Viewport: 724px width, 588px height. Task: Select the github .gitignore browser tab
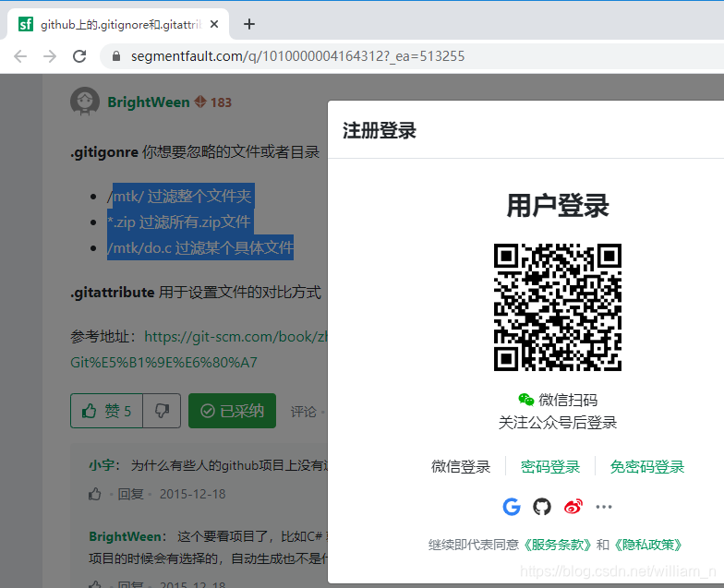[x=118, y=24]
